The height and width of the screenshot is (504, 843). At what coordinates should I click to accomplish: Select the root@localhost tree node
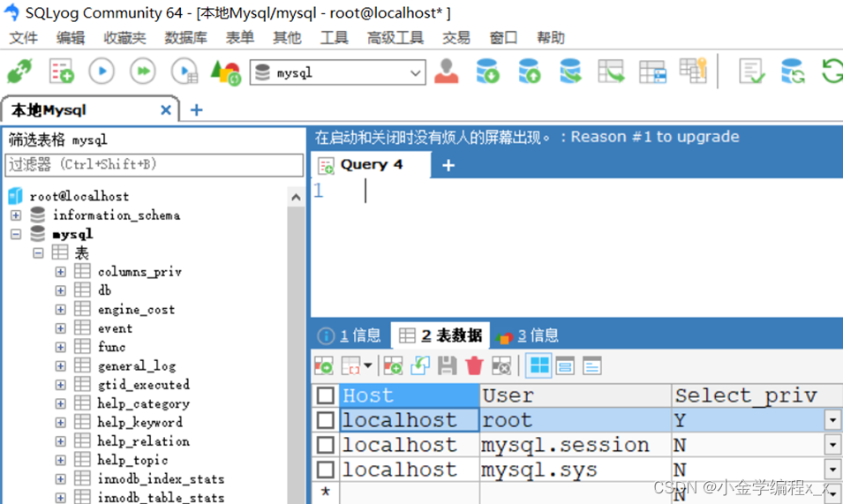(x=79, y=196)
